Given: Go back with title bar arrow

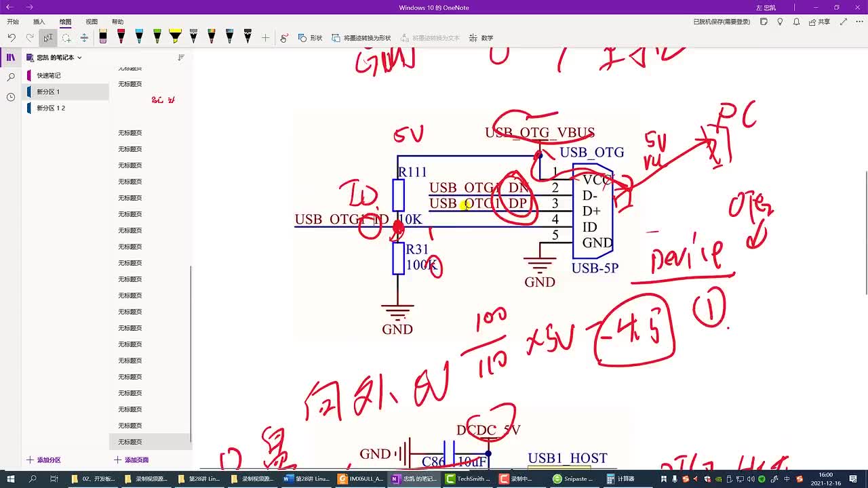Looking at the screenshot, I should coord(9,7).
